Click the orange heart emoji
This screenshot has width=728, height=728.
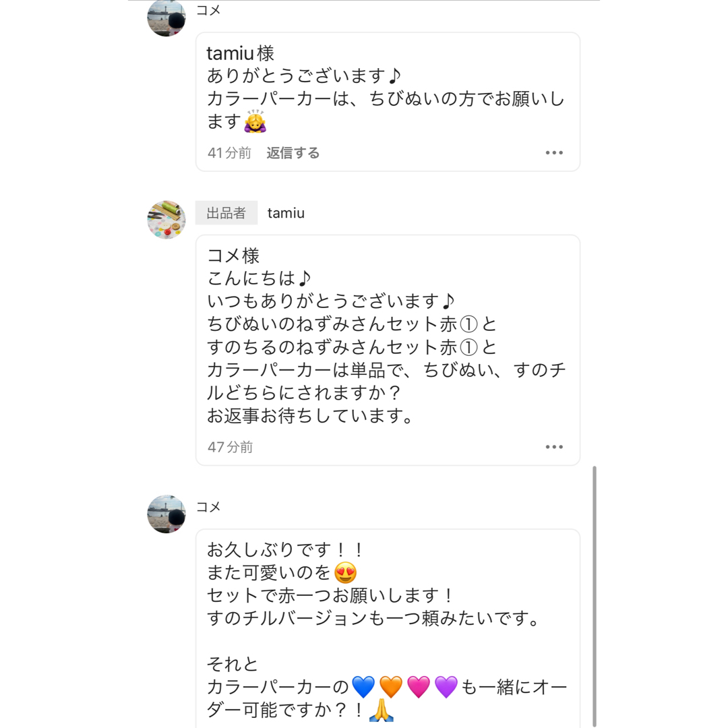coord(391,687)
